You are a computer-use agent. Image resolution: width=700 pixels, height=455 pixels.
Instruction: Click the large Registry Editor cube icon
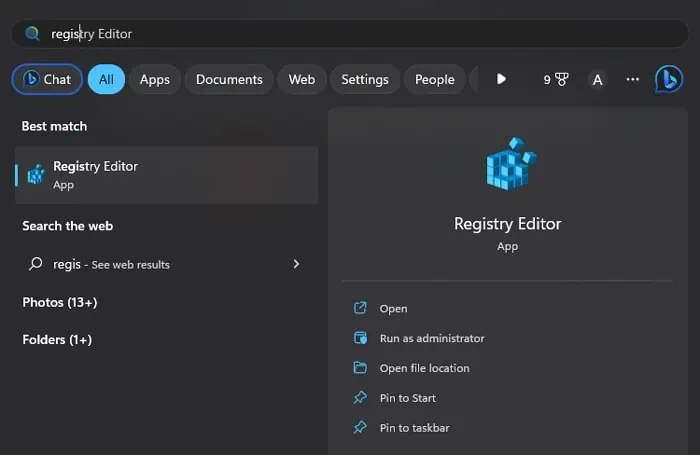(x=508, y=165)
